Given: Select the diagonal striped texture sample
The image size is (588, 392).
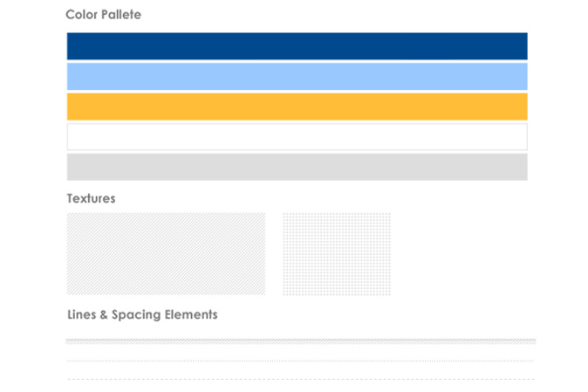Looking at the screenshot, I should [x=166, y=253].
